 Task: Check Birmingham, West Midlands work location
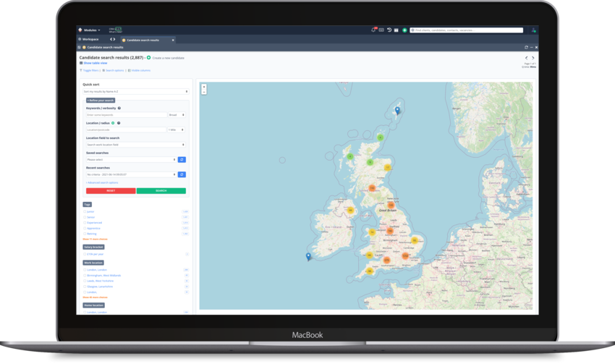tap(85, 276)
